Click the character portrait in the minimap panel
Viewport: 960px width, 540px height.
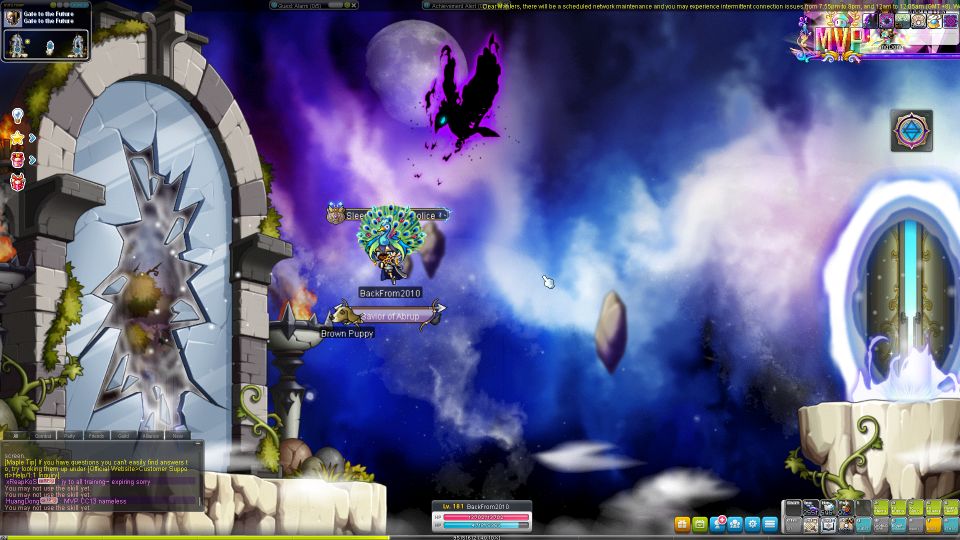[x=12, y=18]
